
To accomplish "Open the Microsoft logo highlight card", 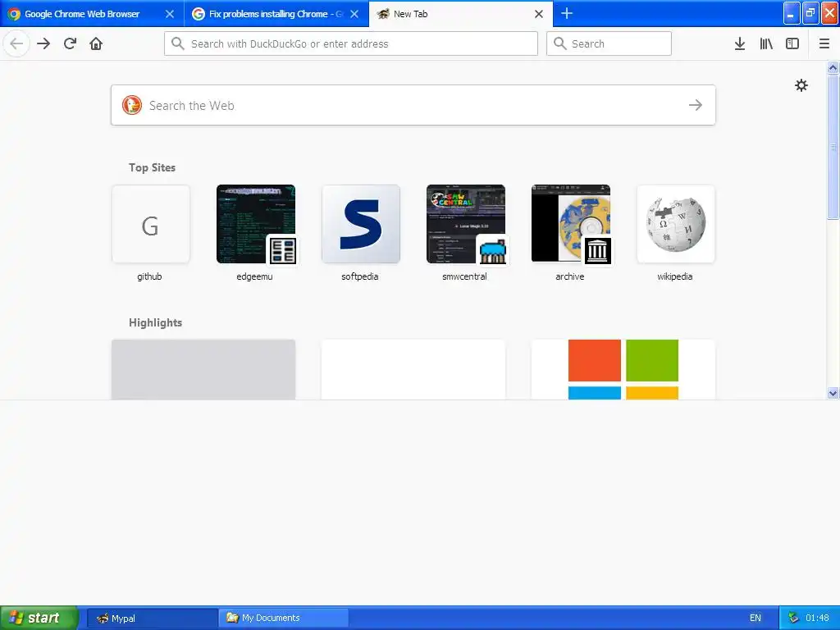I will (x=623, y=370).
